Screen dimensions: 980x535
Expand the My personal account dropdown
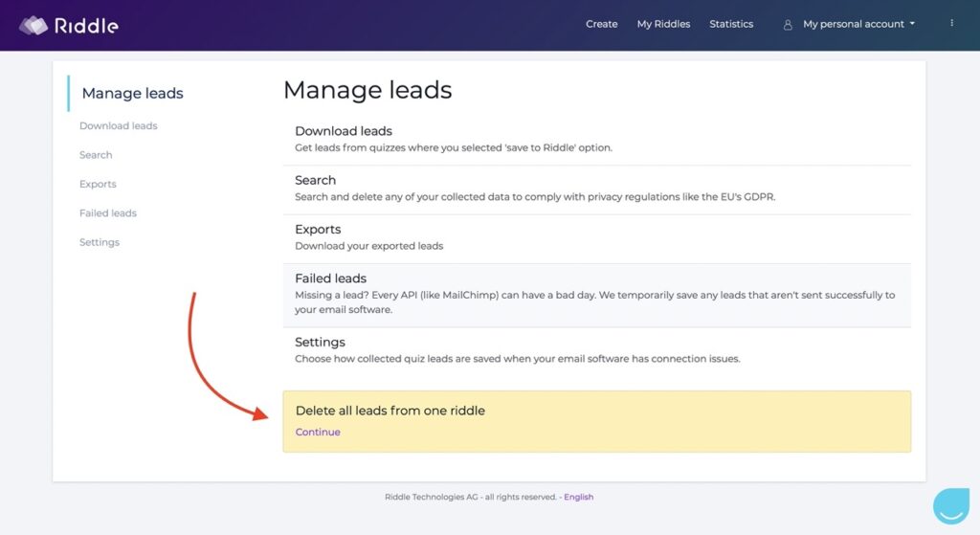858,24
